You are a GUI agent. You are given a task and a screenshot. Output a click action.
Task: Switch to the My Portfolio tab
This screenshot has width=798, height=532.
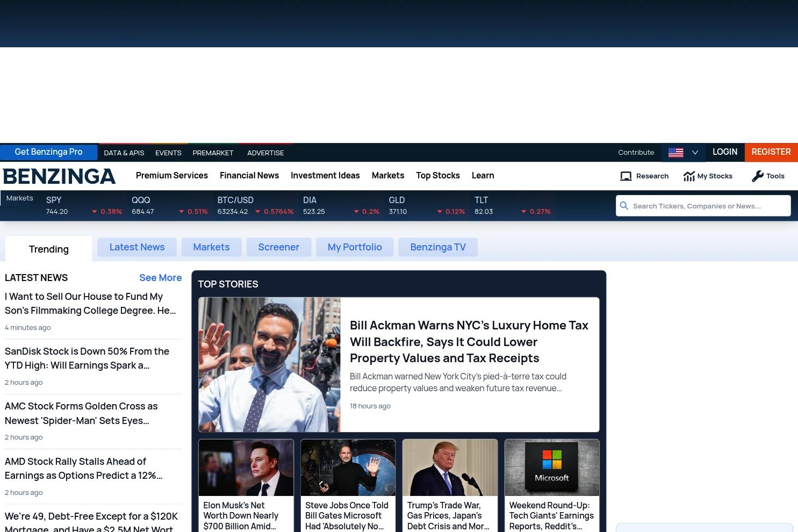(355, 247)
